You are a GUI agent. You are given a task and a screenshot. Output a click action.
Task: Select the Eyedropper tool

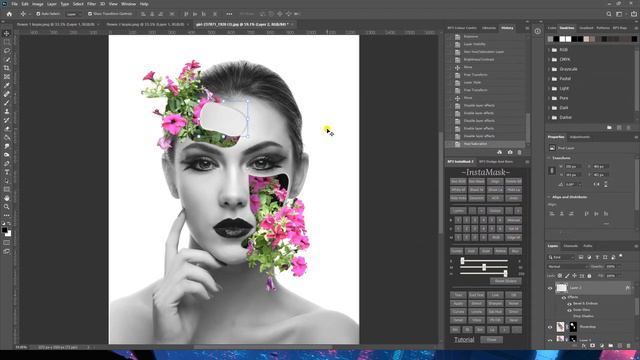7,85
